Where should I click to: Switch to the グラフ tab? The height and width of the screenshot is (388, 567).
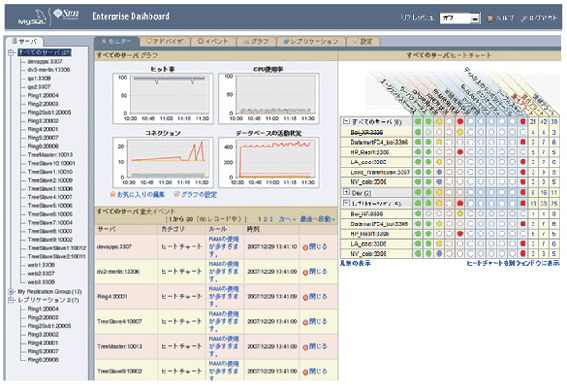coord(256,42)
